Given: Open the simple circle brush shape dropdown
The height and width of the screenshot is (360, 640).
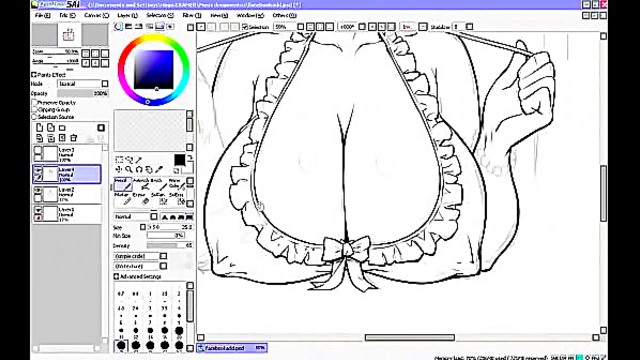Looking at the screenshot, I should coord(140,256).
